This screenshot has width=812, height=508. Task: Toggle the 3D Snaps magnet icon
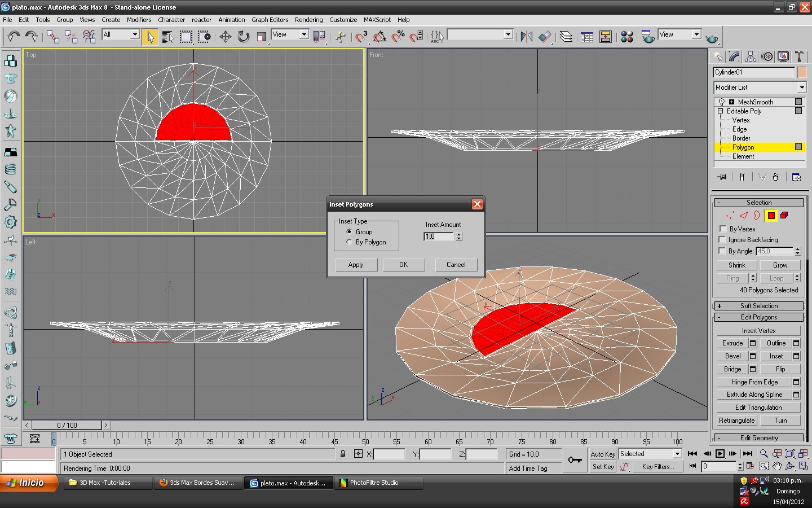tap(361, 37)
